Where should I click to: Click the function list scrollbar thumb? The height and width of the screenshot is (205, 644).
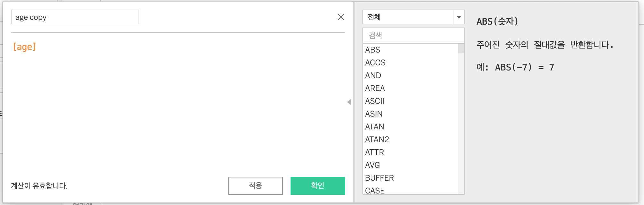461,48
